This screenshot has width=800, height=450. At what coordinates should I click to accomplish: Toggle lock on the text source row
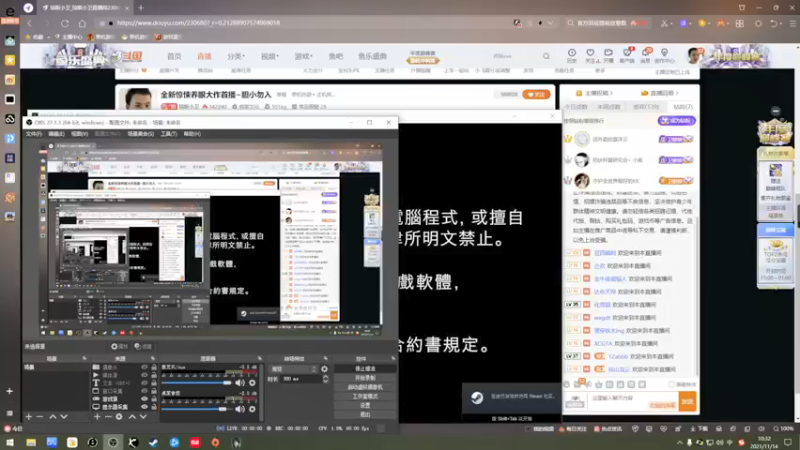pos(154,383)
